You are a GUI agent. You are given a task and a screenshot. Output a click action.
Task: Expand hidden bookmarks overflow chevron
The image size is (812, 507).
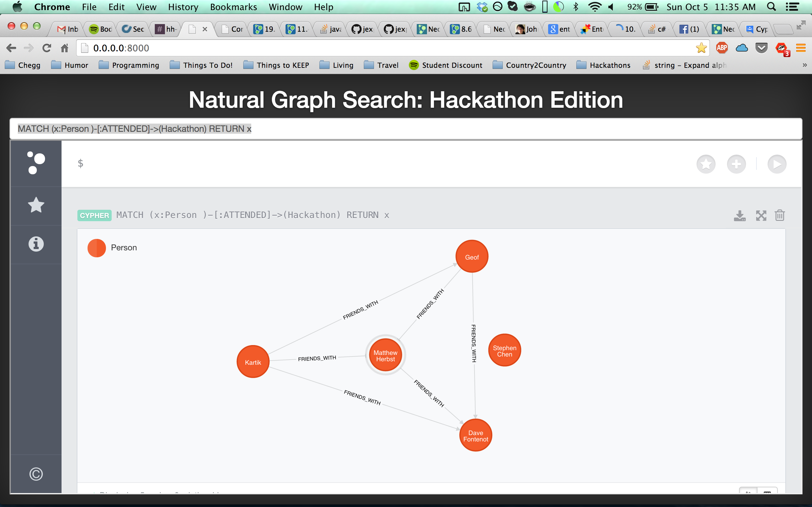click(804, 65)
